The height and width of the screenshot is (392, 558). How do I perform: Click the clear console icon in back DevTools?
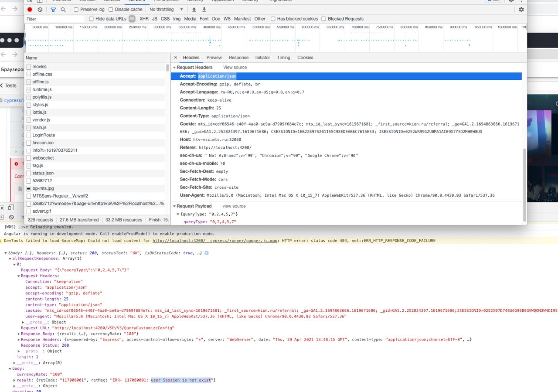coord(12,217)
